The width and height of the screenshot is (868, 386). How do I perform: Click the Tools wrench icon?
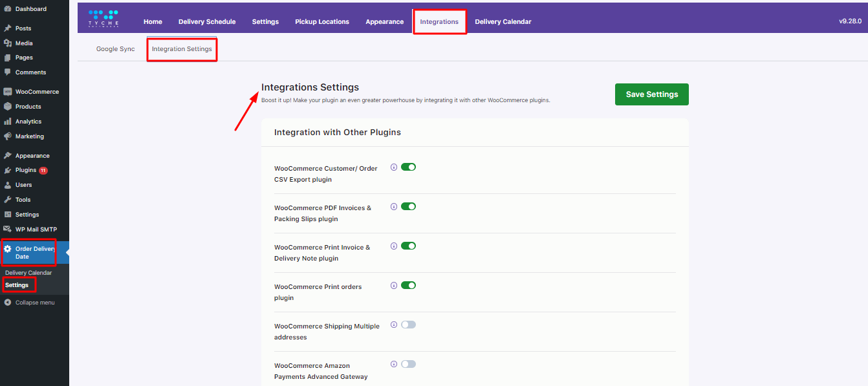click(8, 200)
